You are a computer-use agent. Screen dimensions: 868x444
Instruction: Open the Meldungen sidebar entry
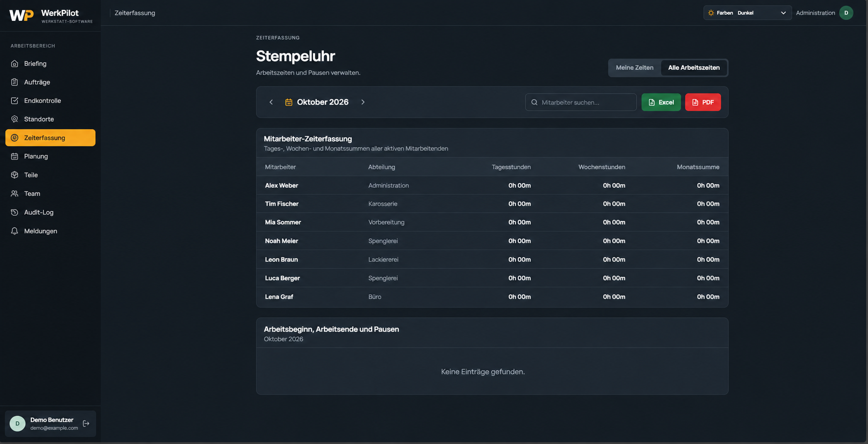(50, 231)
